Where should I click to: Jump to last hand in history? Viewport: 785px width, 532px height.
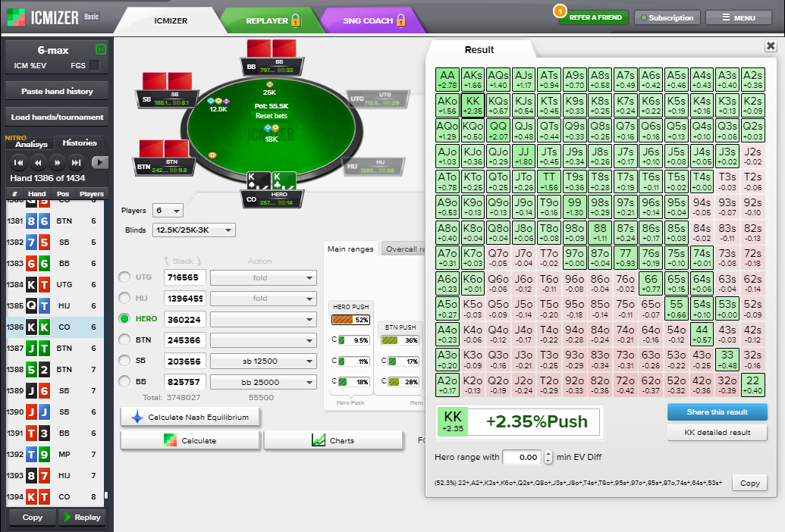[x=76, y=162]
